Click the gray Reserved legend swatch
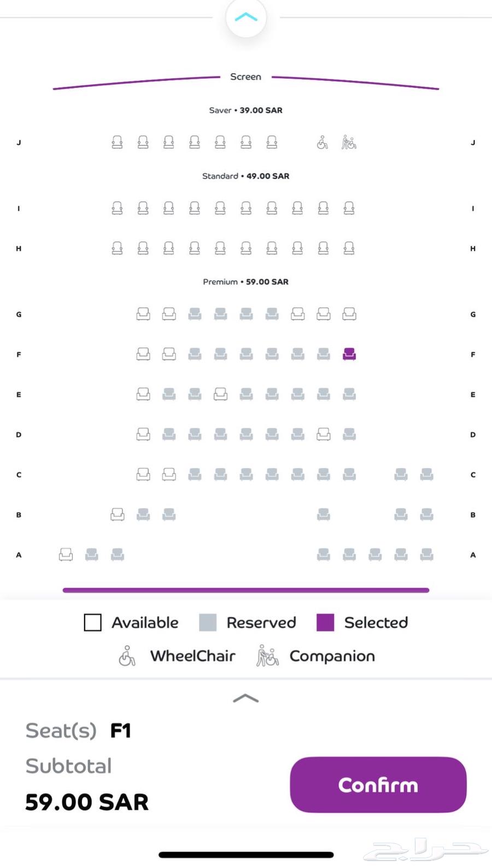Viewport: 492px width, 868px height. tap(208, 622)
